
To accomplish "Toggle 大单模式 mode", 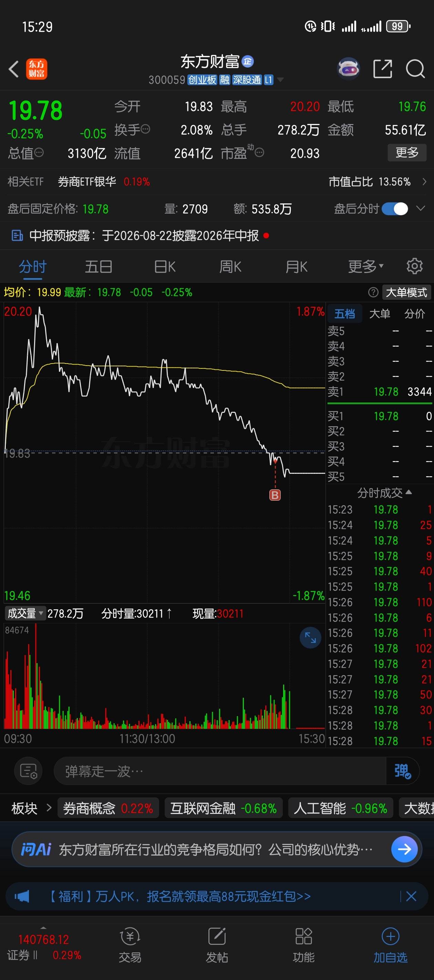I will pos(406,292).
